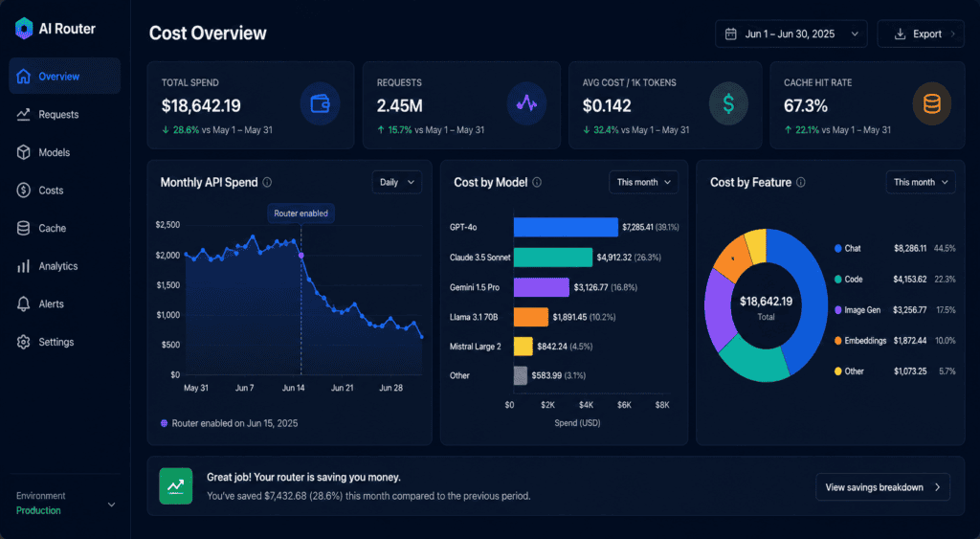The height and width of the screenshot is (539, 980).
Task: Click the $8,286.11 Chat amount
Action: point(910,248)
